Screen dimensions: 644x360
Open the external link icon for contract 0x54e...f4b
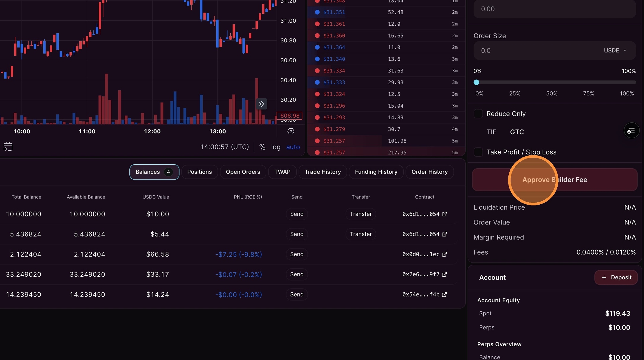[x=444, y=294]
